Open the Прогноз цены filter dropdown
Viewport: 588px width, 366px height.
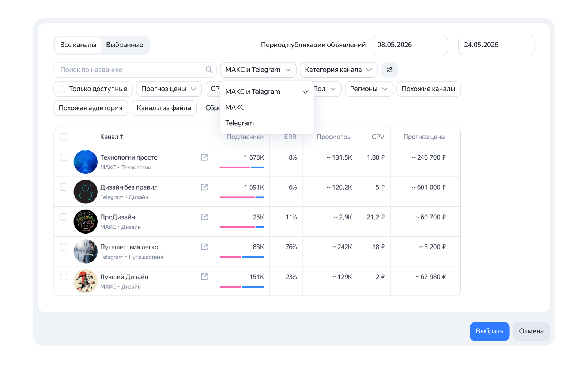click(x=169, y=89)
